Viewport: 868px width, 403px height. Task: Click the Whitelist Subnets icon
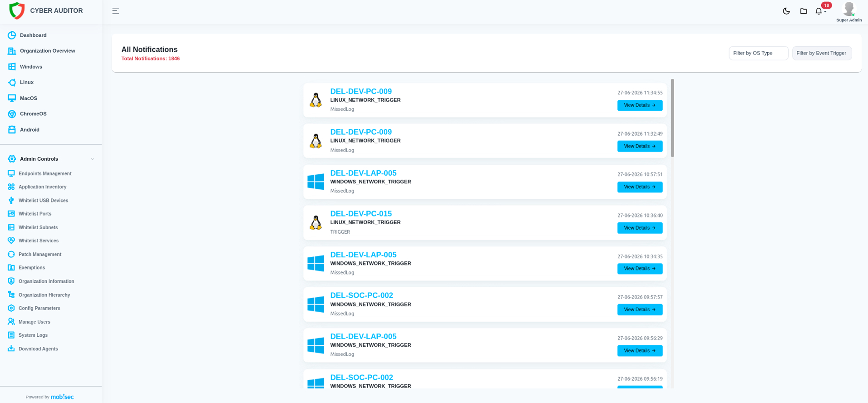[x=11, y=227]
